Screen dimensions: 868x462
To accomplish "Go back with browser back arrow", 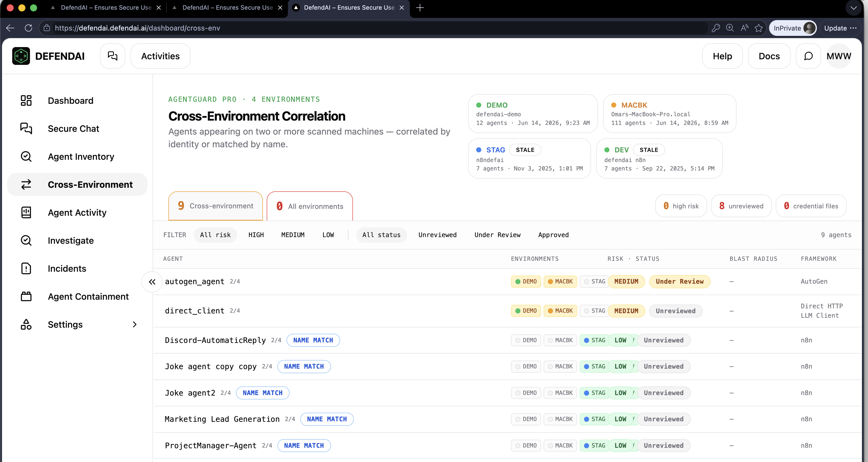I will coord(10,28).
